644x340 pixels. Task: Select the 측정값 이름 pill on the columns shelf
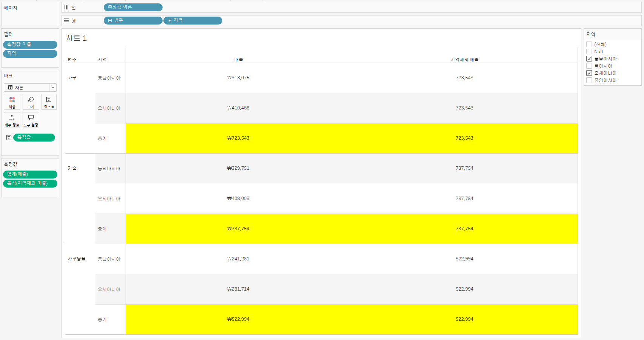[133, 7]
